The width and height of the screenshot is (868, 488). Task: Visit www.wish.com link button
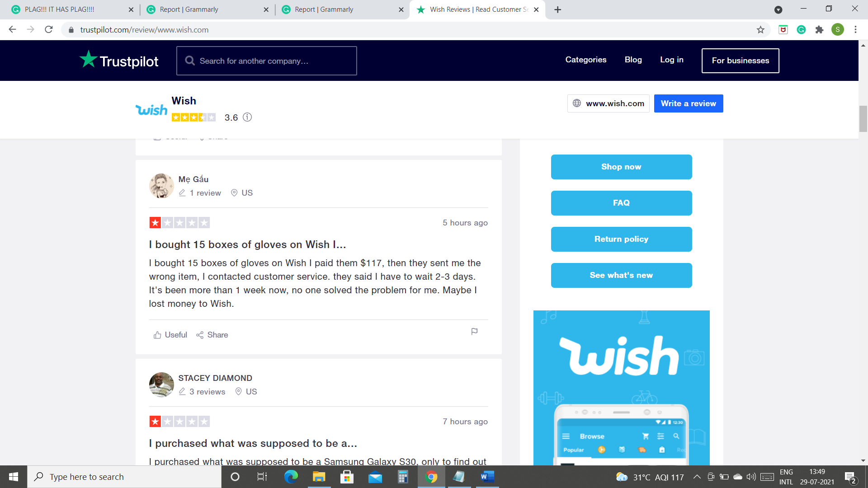click(x=608, y=103)
